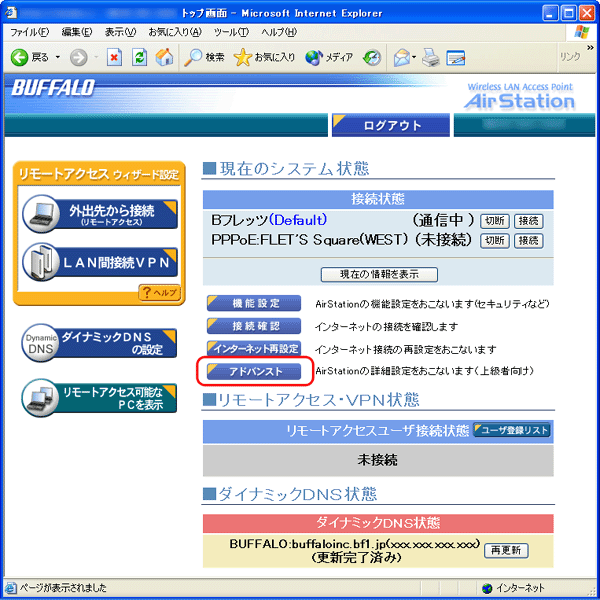Click the (Default) link text
Screen dimensions: 600x600
[x=298, y=220]
